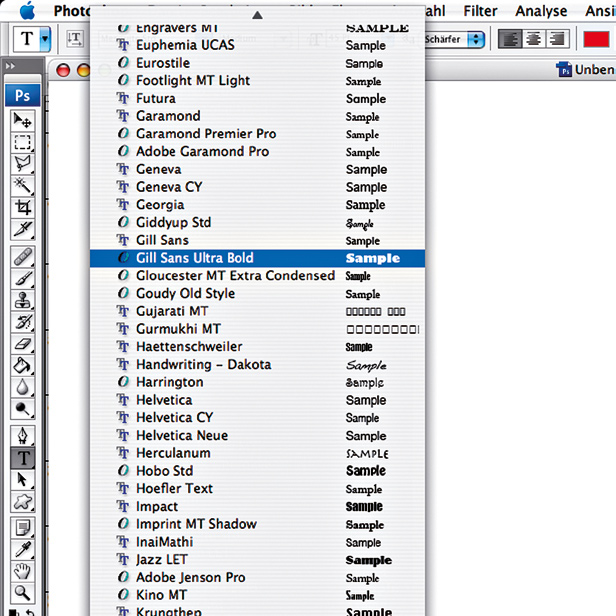Select Gloucester MT Extra Condensed font
Image resolution: width=616 pixels, height=616 pixels.
(257, 276)
